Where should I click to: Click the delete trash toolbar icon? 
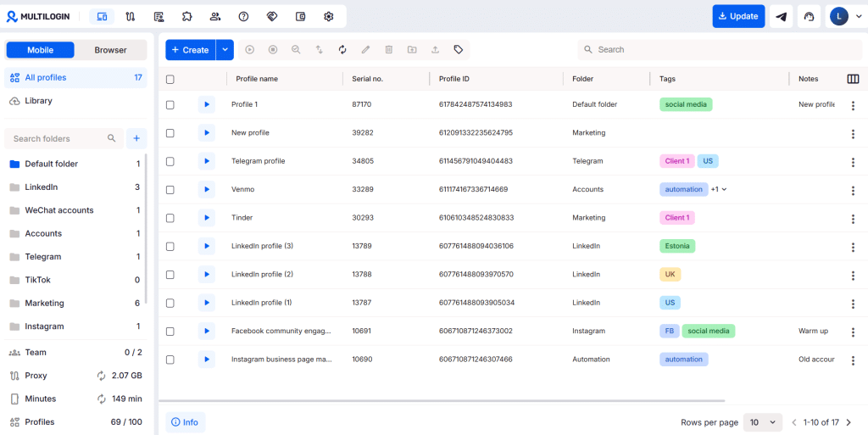pos(388,50)
